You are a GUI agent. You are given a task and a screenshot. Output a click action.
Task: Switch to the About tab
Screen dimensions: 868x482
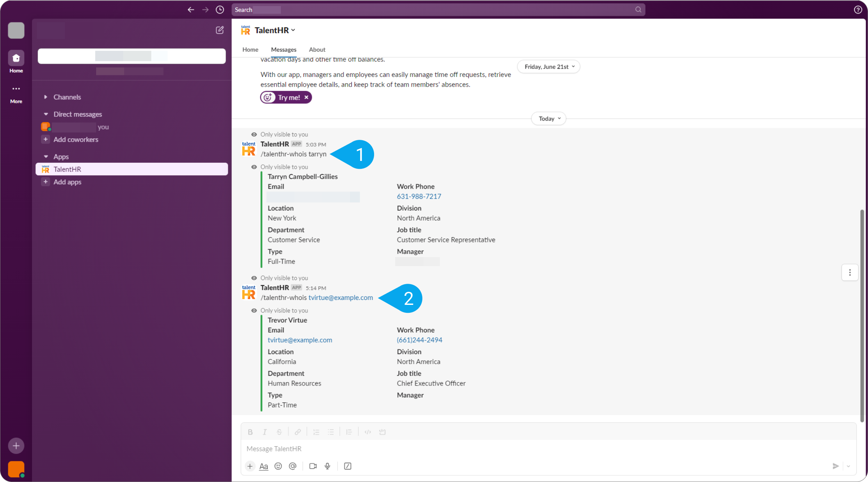(317, 50)
